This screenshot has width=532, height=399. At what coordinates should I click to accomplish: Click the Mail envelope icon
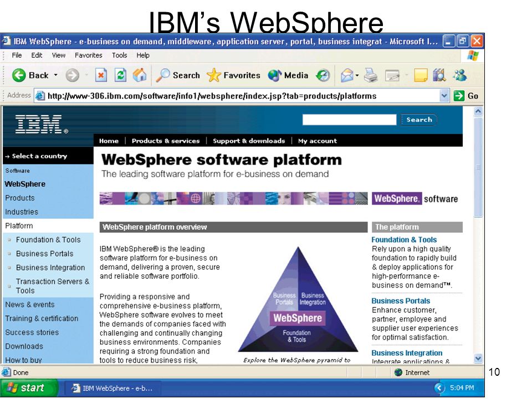tap(347, 75)
